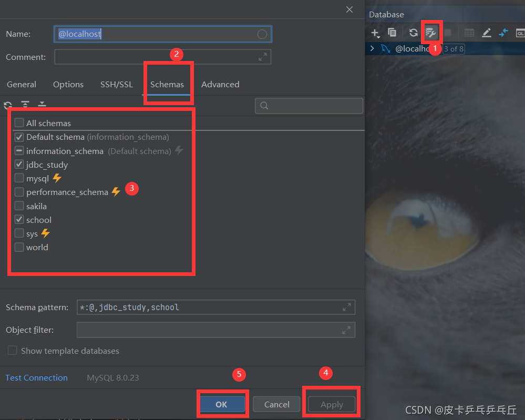This screenshot has width=525, height=420.
Task: Switch to the Options tab
Action: 68,85
